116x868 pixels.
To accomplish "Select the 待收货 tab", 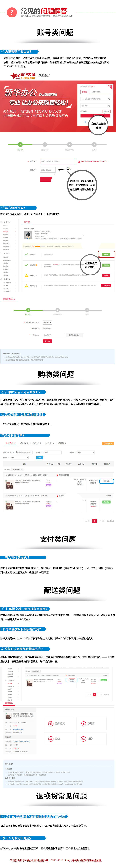I will (x=50, y=443).
